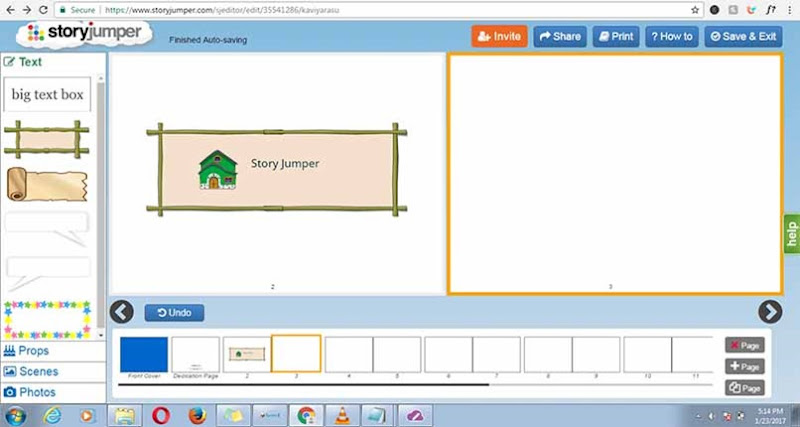The width and height of the screenshot is (800, 427).
Task: Select the parchment scroll text box
Action: coord(46,184)
